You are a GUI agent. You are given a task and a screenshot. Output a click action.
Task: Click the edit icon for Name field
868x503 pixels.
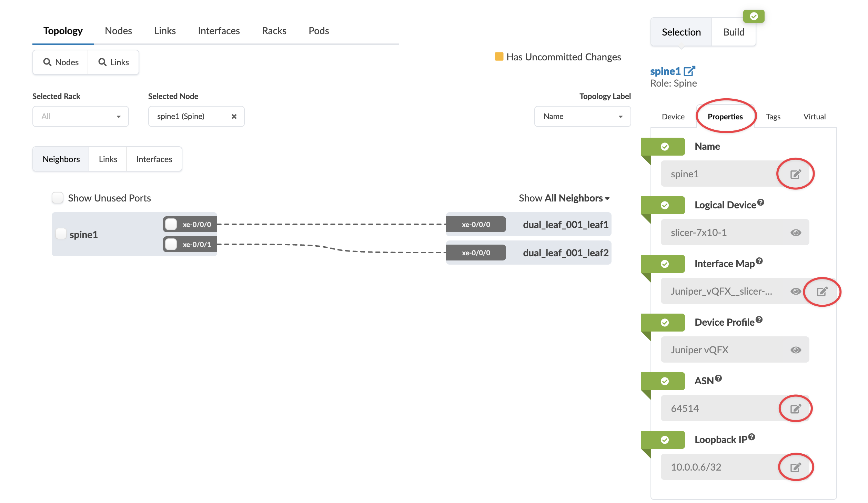(795, 174)
